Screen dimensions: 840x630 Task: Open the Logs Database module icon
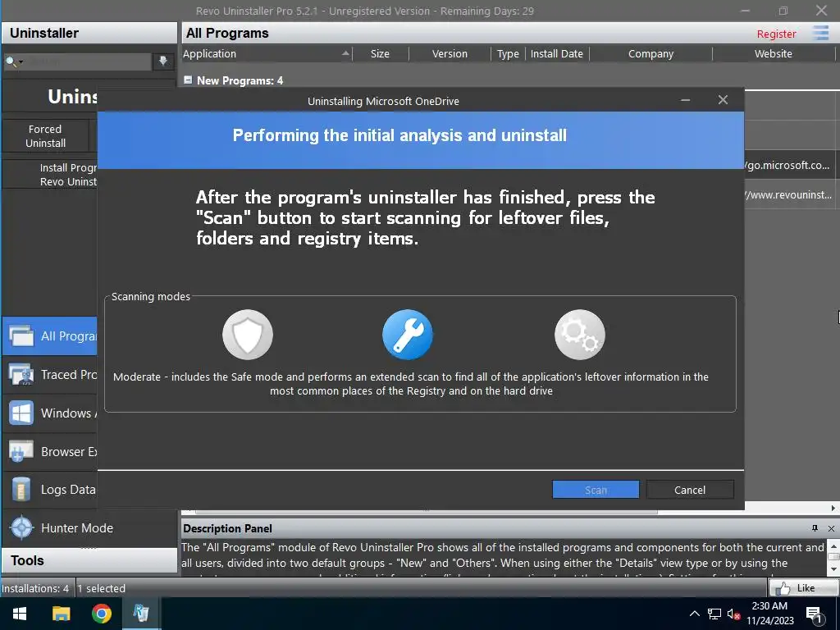(21, 490)
